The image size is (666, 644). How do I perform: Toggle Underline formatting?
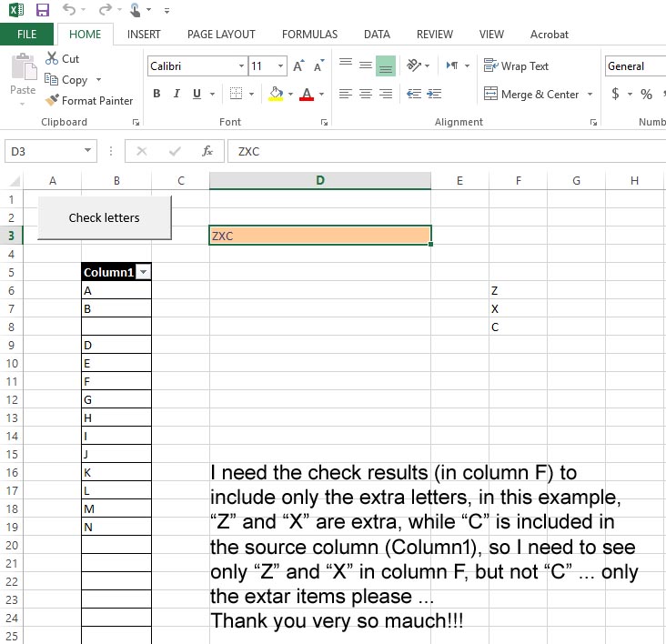point(197,94)
